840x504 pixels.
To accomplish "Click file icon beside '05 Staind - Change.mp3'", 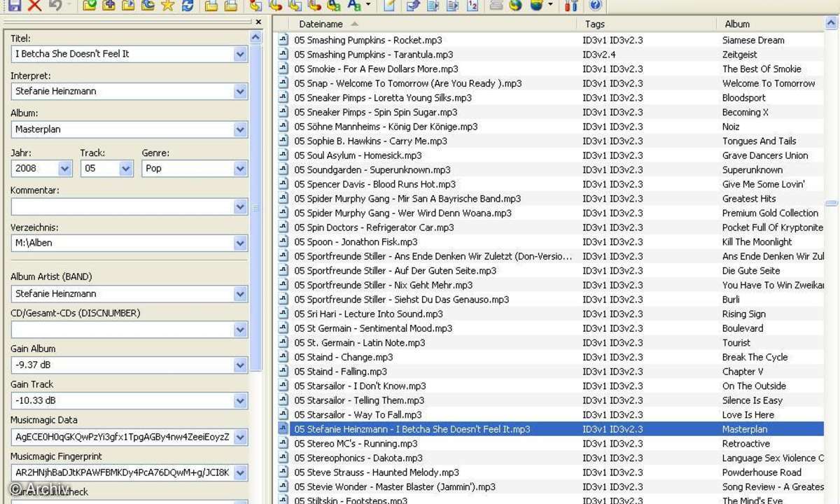I will 283,357.
